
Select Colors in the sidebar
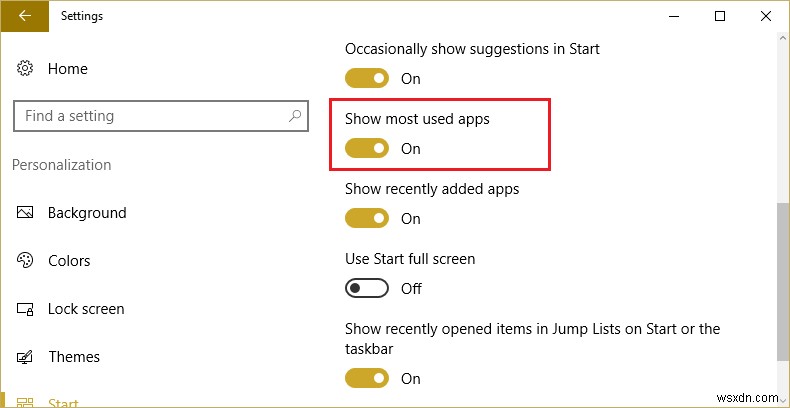[x=69, y=261]
